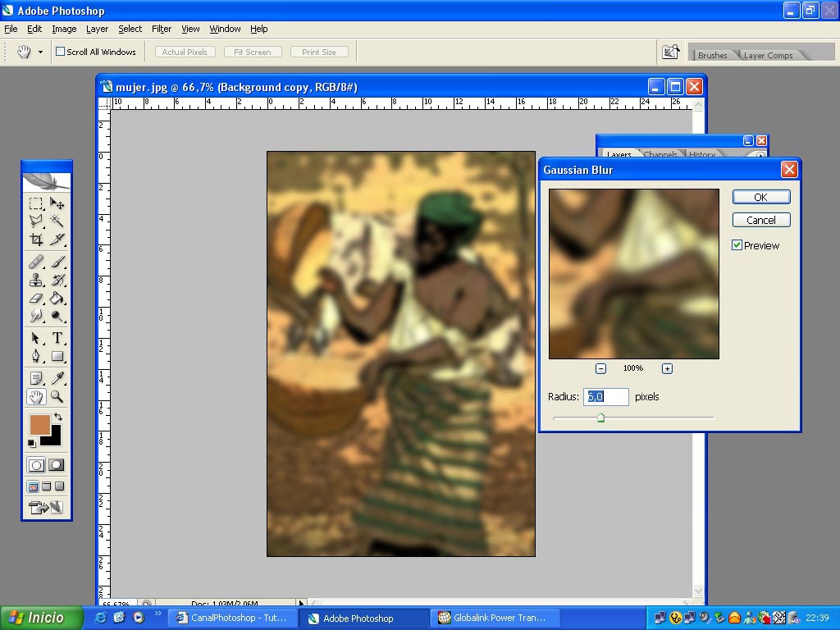Activate the Hand tool in toolbox

pyautogui.click(x=36, y=397)
